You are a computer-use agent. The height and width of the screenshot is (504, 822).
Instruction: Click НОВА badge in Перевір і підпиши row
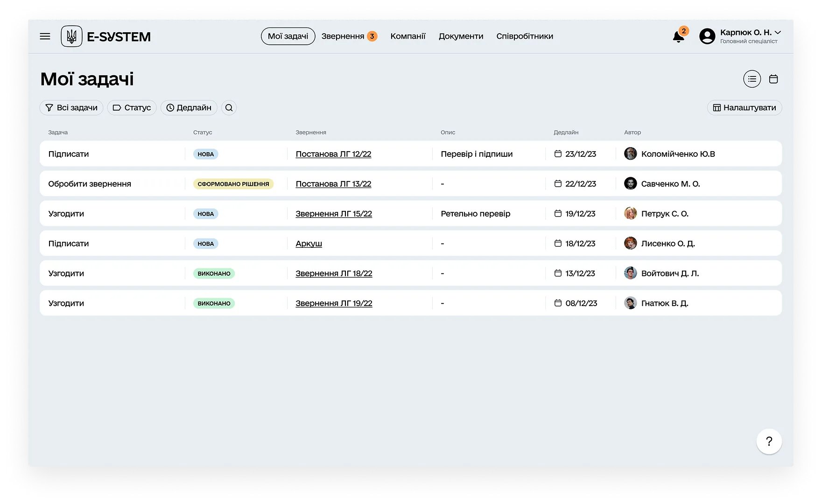(x=205, y=154)
